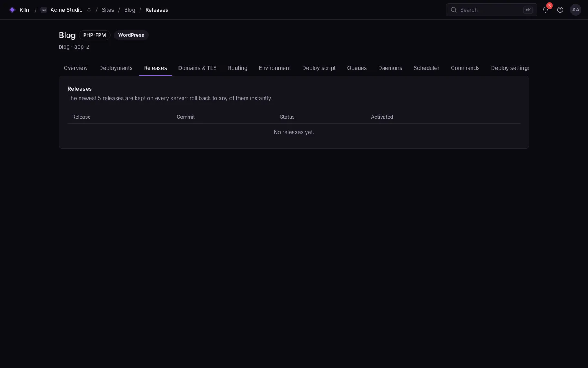Click the AS organization avatar icon
Viewport: 588px width, 368px height.
pyautogui.click(x=44, y=10)
